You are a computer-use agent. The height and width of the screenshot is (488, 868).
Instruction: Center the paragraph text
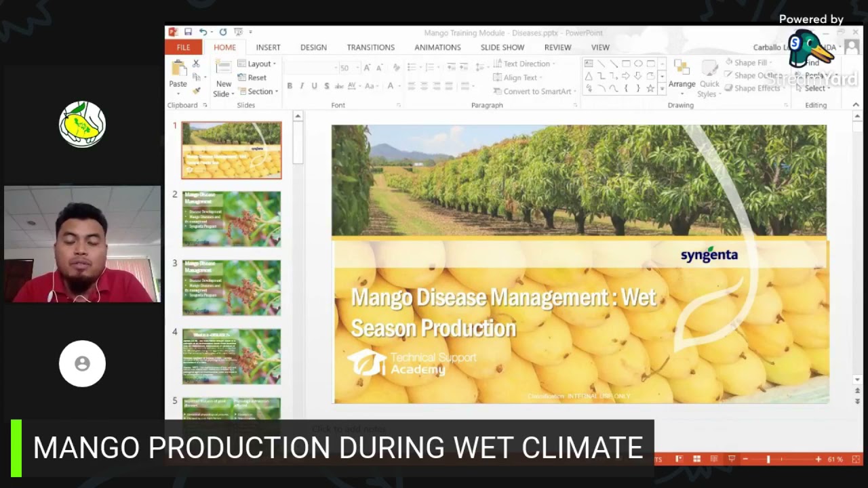(425, 86)
